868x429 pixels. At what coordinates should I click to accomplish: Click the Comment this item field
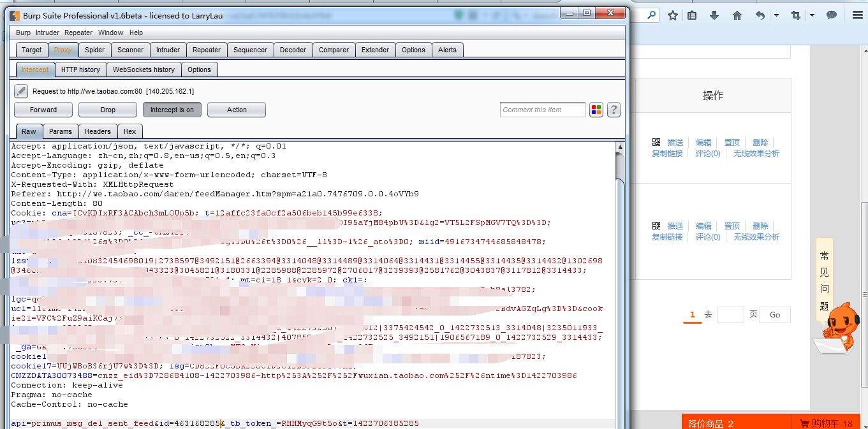(x=542, y=110)
